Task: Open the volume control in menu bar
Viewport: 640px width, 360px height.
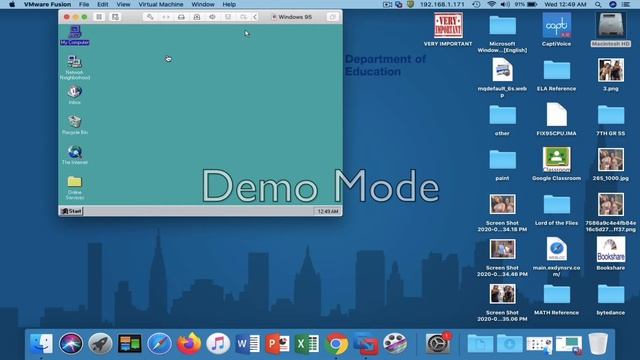Action: point(505,4)
